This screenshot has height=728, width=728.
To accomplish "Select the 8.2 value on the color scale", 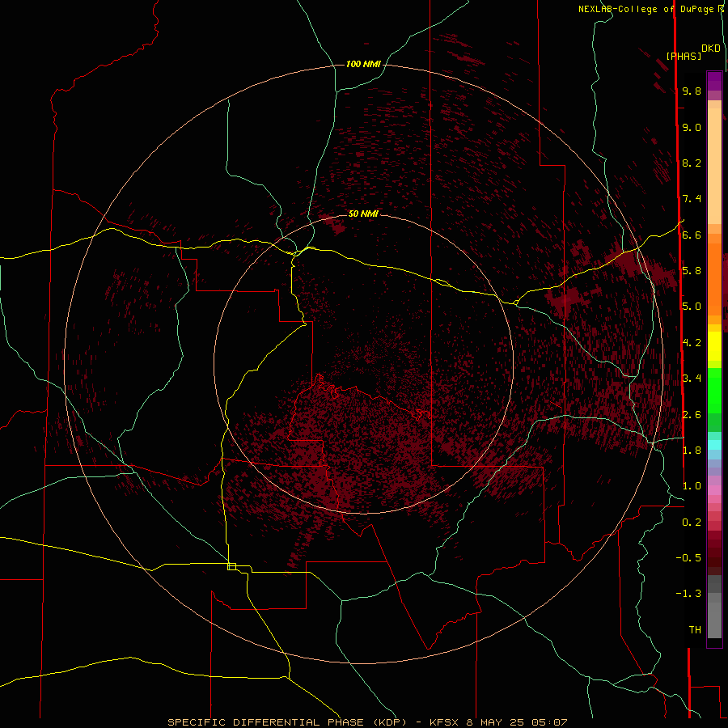I will tap(692, 163).
